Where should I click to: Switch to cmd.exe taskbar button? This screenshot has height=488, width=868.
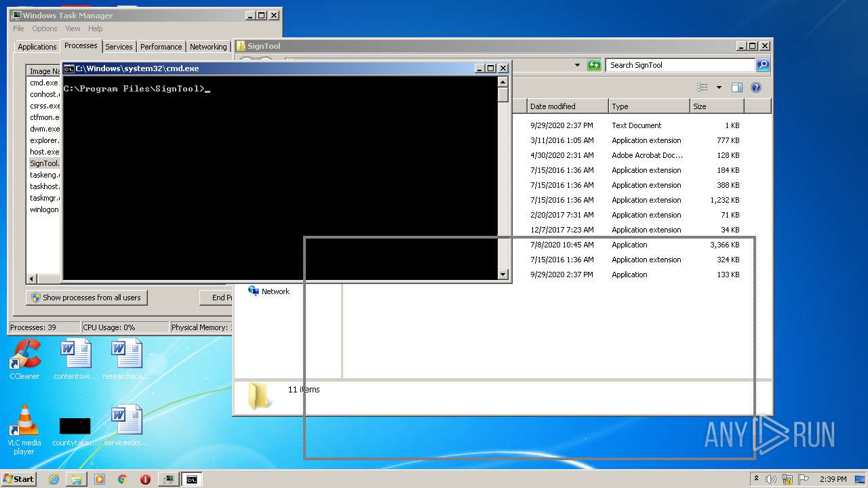(192, 479)
